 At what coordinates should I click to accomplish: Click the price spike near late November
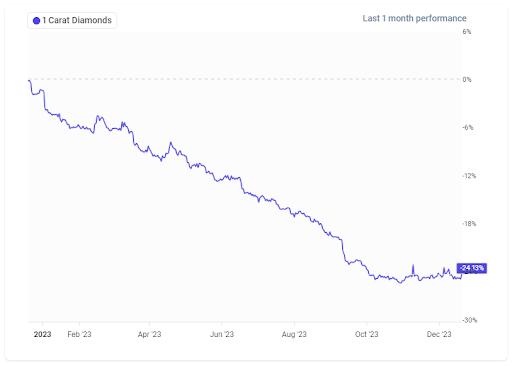(413, 269)
